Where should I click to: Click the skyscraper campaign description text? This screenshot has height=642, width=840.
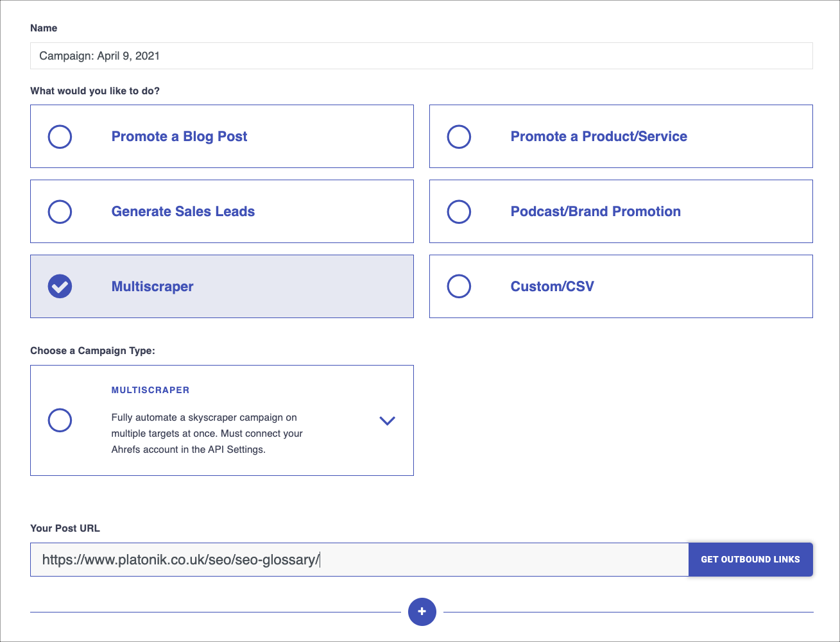207,434
